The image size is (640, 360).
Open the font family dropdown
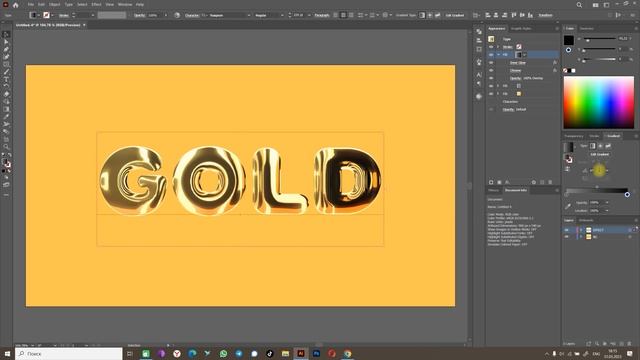click(x=249, y=15)
